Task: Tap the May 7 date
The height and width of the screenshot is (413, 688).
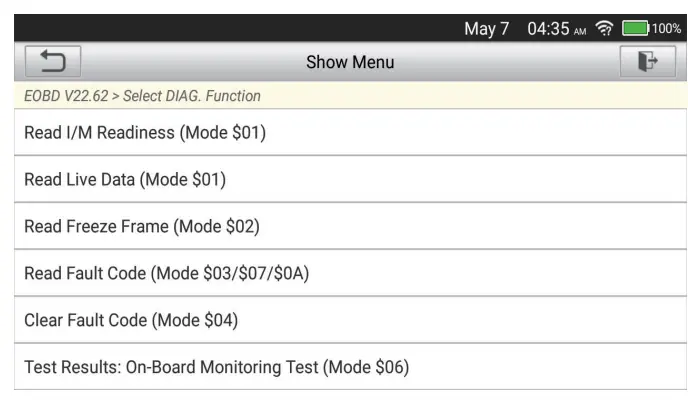Action: tap(487, 29)
